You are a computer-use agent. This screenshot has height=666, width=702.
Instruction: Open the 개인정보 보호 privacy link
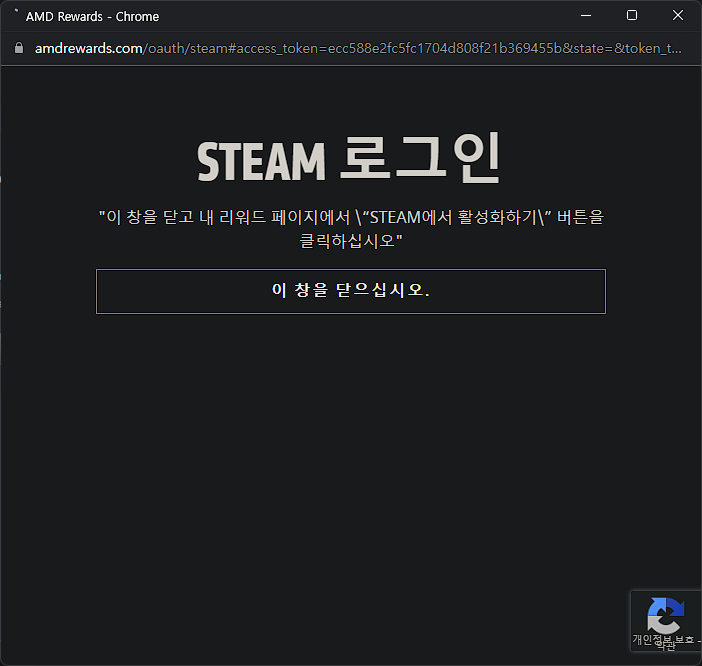coord(663,639)
